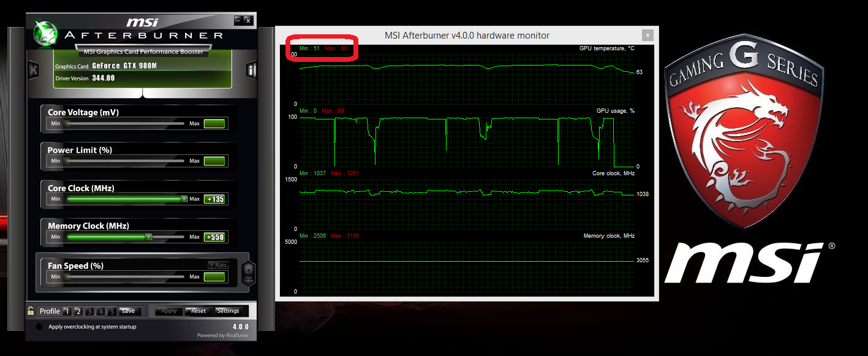
Task: Open the information 'i' side tab
Action: point(251,70)
